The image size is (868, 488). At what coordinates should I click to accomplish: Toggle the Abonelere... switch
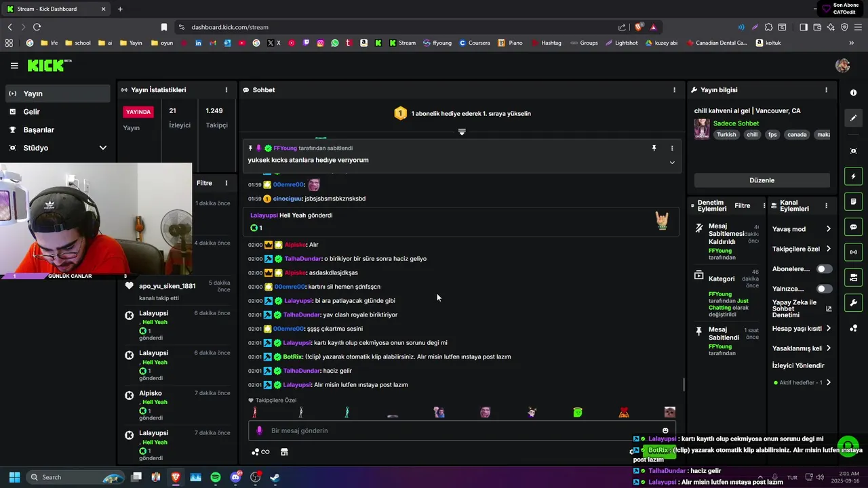tap(824, 269)
